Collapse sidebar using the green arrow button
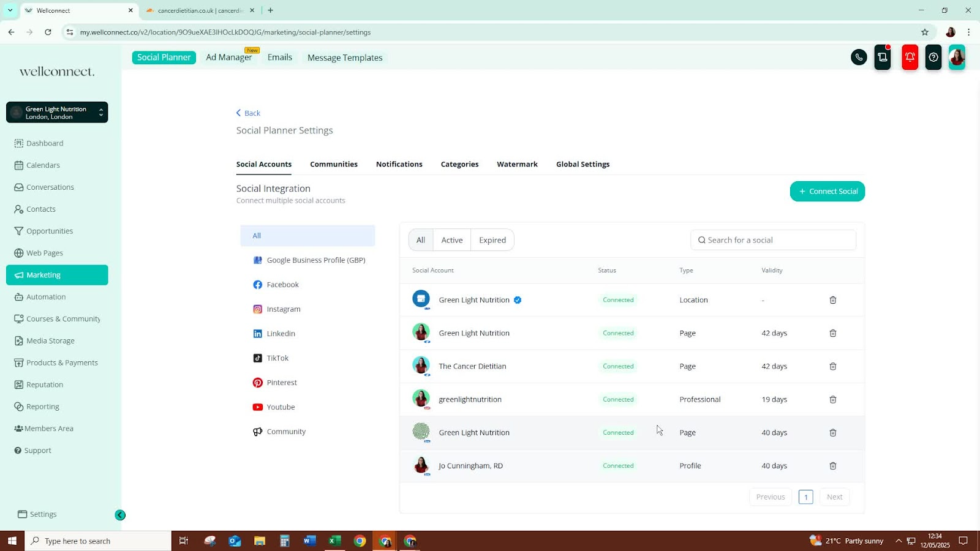 click(120, 515)
